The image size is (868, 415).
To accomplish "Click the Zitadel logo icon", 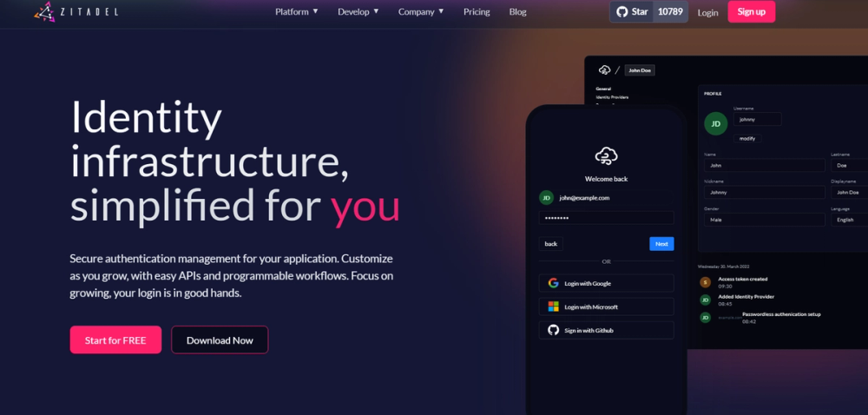I will pyautogui.click(x=44, y=11).
